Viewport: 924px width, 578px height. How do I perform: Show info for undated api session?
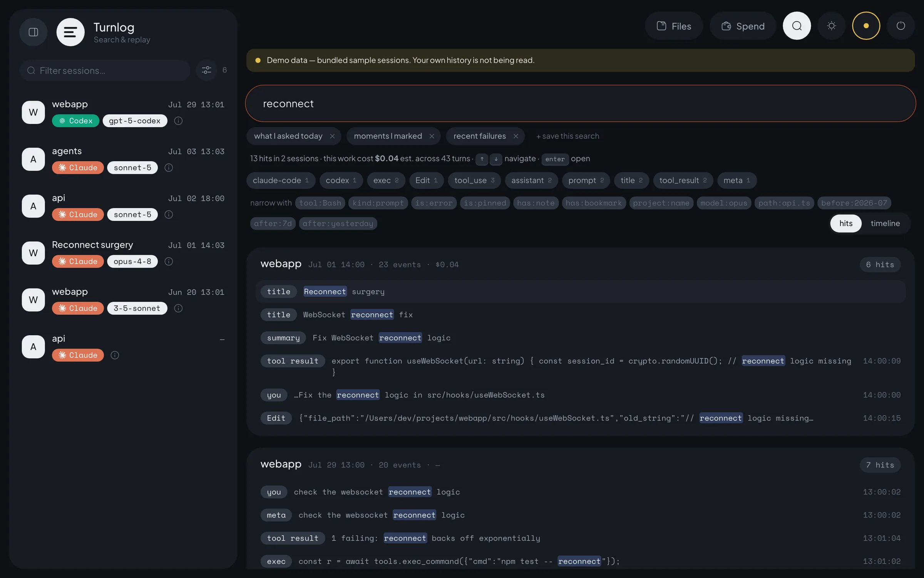click(x=115, y=355)
